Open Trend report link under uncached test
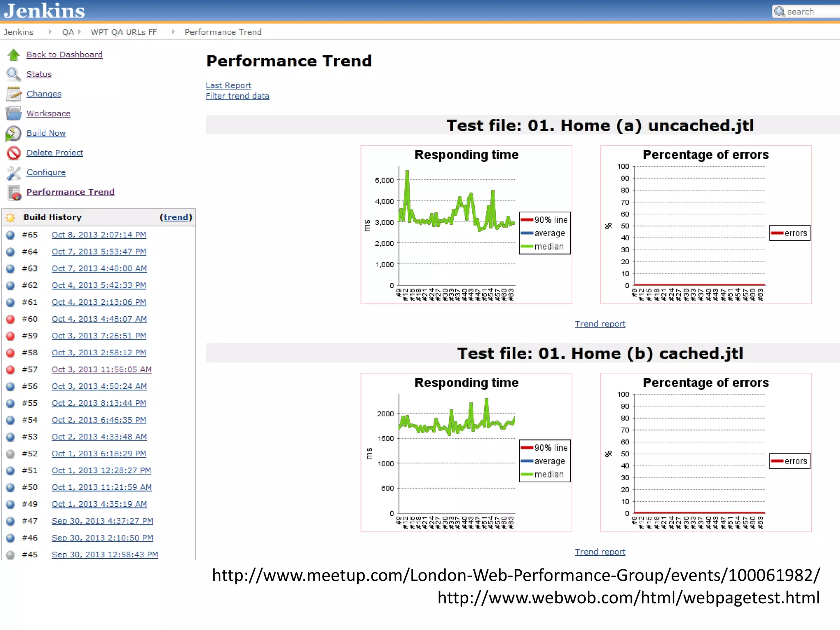 point(600,324)
